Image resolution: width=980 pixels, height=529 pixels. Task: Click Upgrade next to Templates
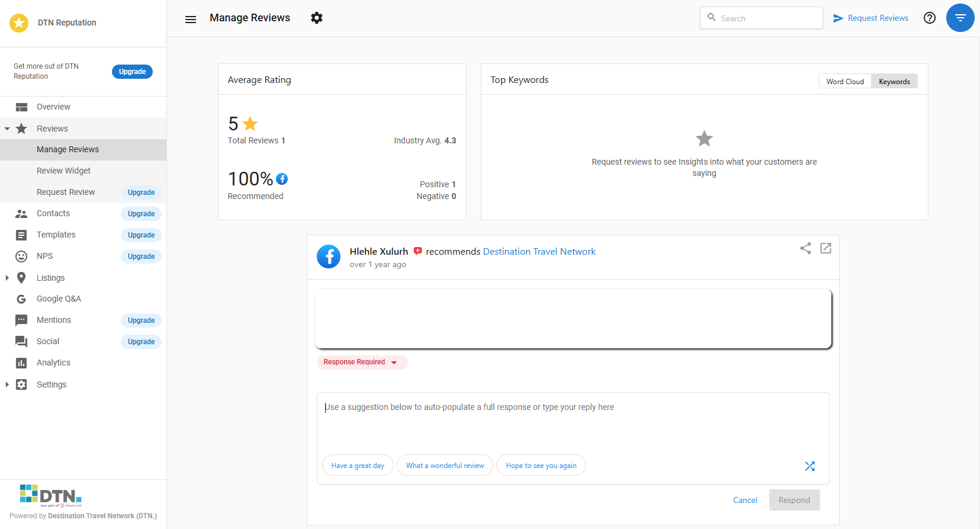click(x=141, y=235)
